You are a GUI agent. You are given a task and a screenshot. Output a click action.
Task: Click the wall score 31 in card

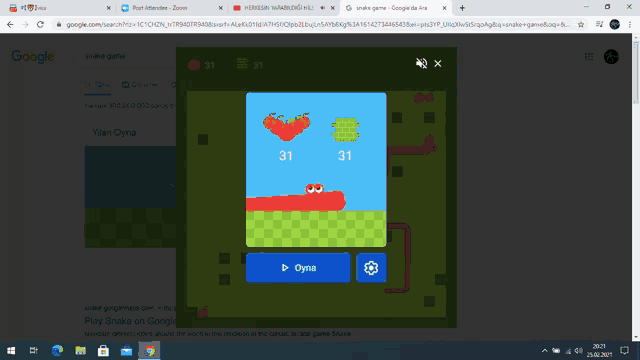click(345, 156)
